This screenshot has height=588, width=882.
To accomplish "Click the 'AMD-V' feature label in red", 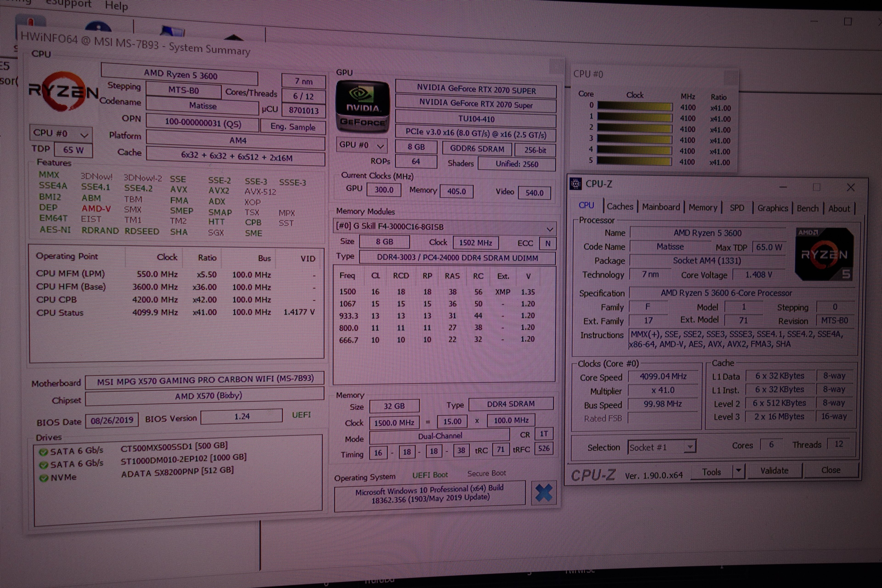I will tap(96, 209).
